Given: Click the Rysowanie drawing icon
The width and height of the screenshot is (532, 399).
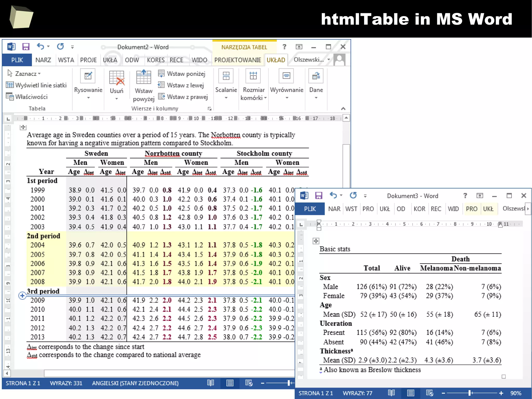Looking at the screenshot, I should click(88, 76).
